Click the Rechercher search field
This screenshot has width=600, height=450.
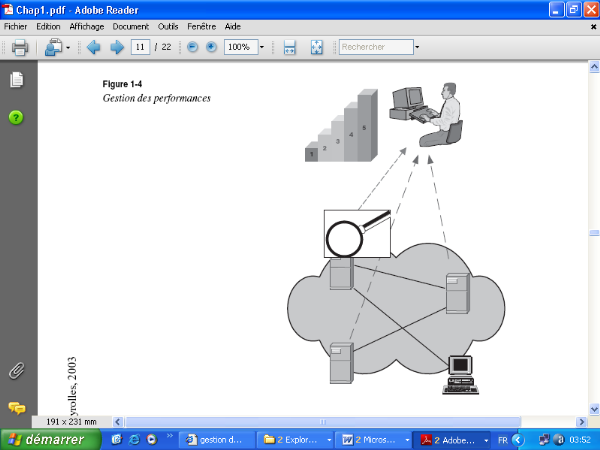click(376, 47)
